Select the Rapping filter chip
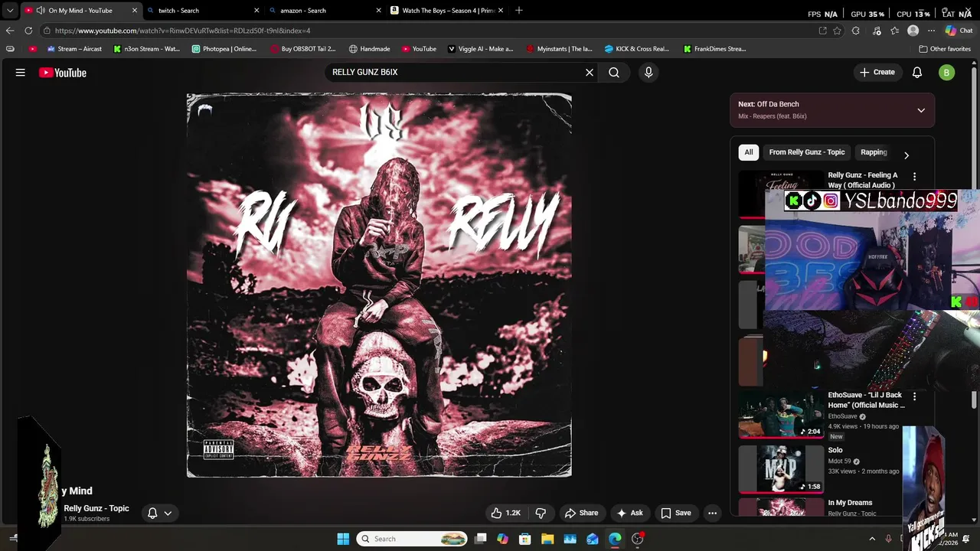The image size is (980, 551). 874,152
